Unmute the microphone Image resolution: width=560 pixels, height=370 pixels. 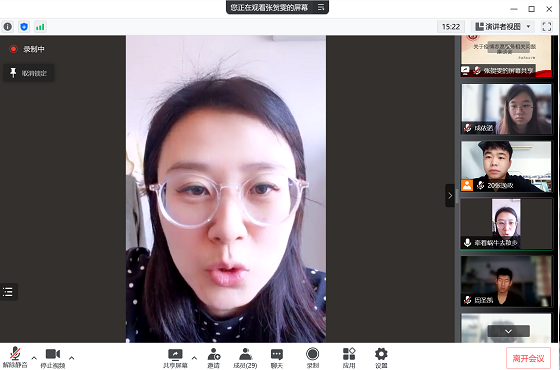(15, 357)
